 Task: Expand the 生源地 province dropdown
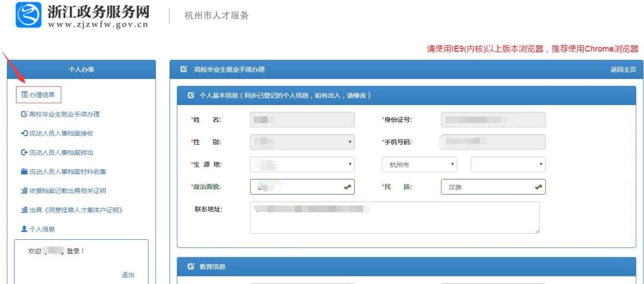[x=302, y=164]
